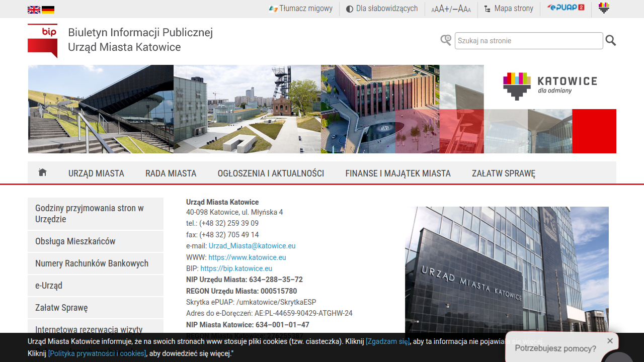Switch language using the German flag
The image size is (644, 362).
coord(48,10)
